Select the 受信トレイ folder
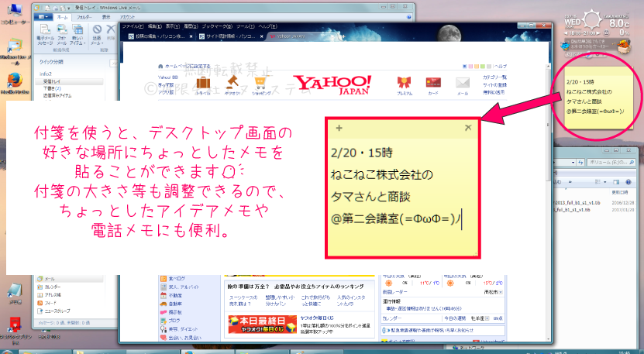Image resolution: width=644 pixels, height=354 pixels. (x=69, y=81)
